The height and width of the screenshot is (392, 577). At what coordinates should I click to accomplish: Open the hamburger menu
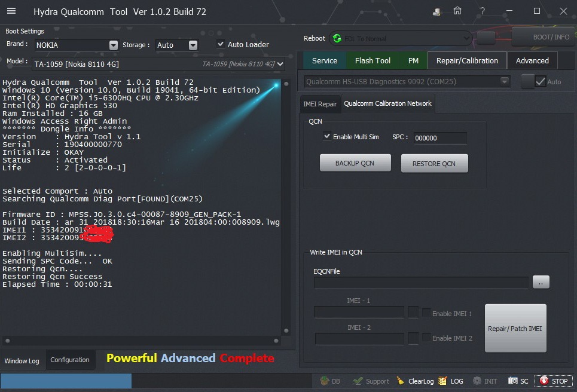pos(11,11)
